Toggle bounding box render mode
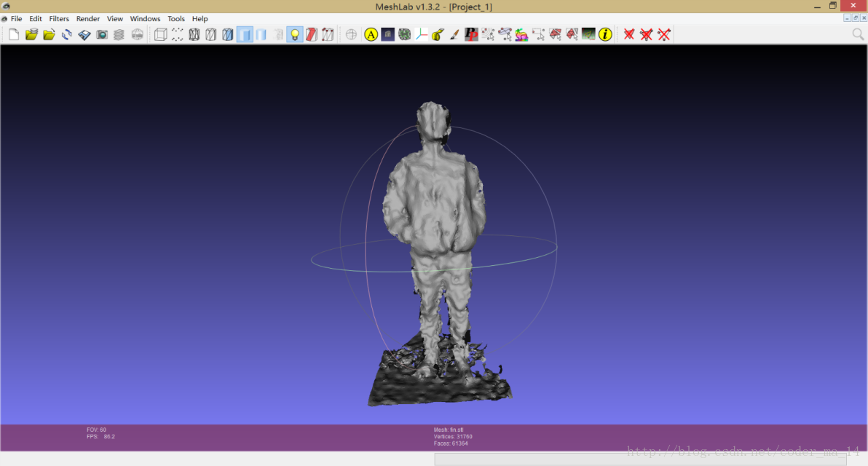The width and height of the screenshot is (868, 466). click(x=160, y=34)
